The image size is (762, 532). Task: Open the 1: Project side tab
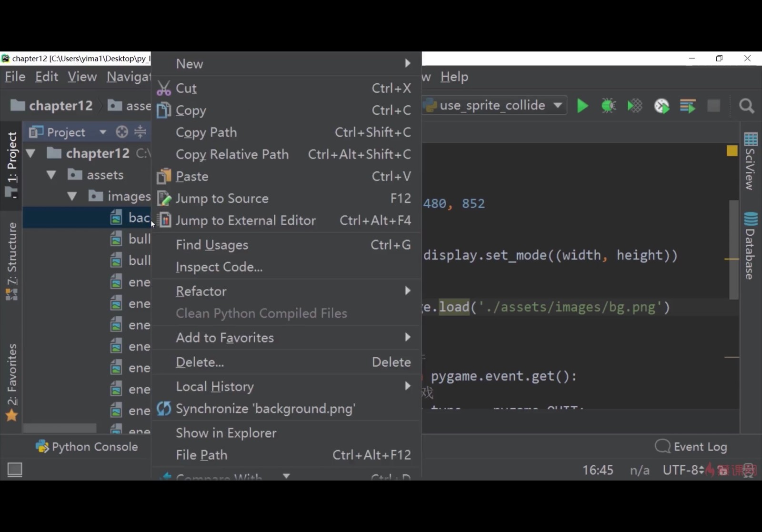(x=11, y=165)
